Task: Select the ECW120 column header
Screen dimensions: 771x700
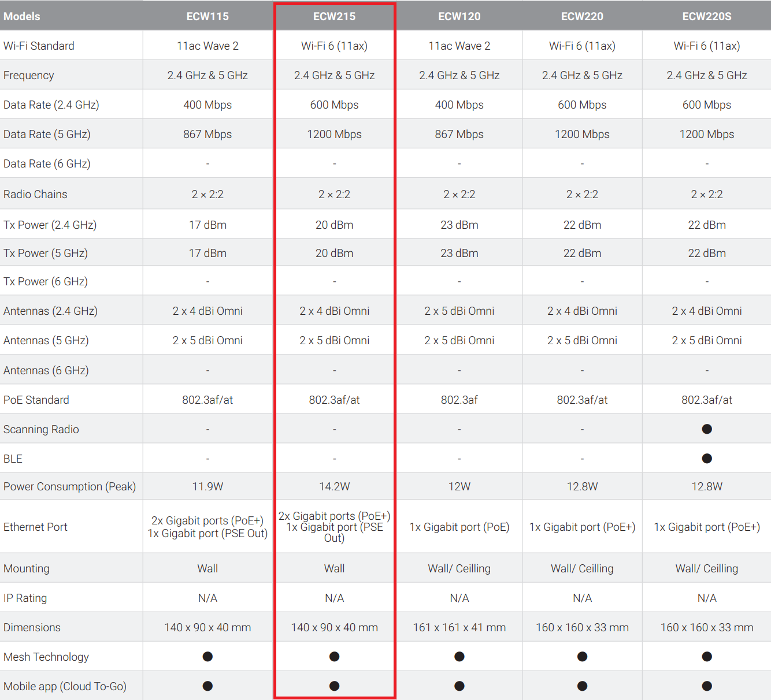Action: (x=459, y=16)
